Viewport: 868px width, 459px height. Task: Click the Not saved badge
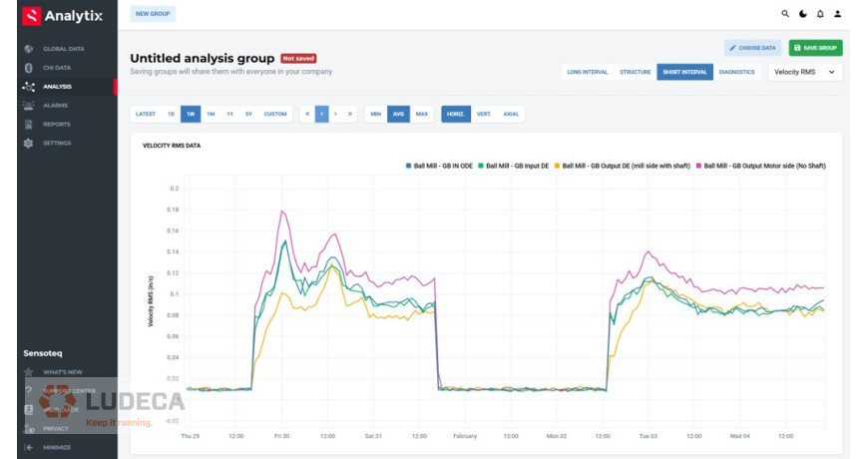click(298, 58)
